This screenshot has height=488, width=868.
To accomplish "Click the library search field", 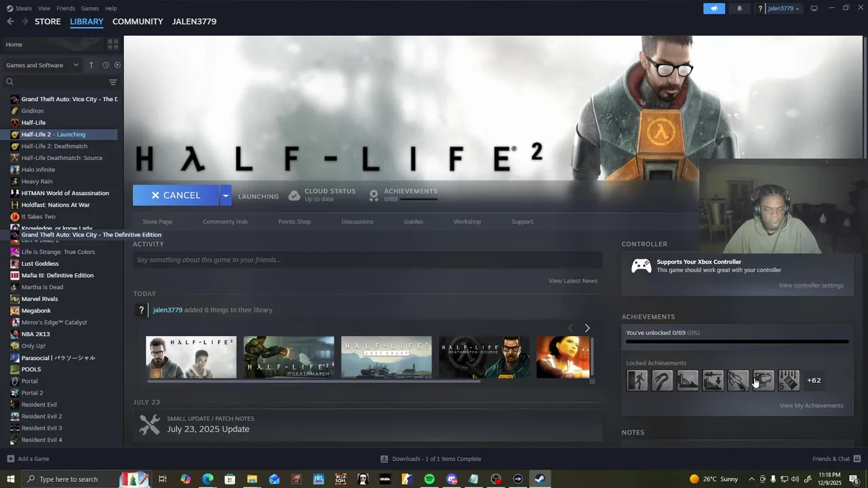I will click(x=56, y=82).
